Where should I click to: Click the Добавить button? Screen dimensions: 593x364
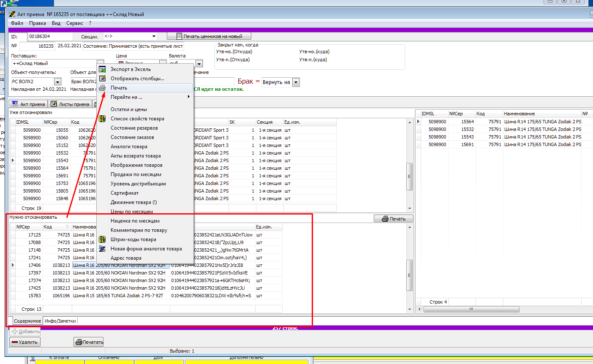pyautogui.click(x=25, y=331)
